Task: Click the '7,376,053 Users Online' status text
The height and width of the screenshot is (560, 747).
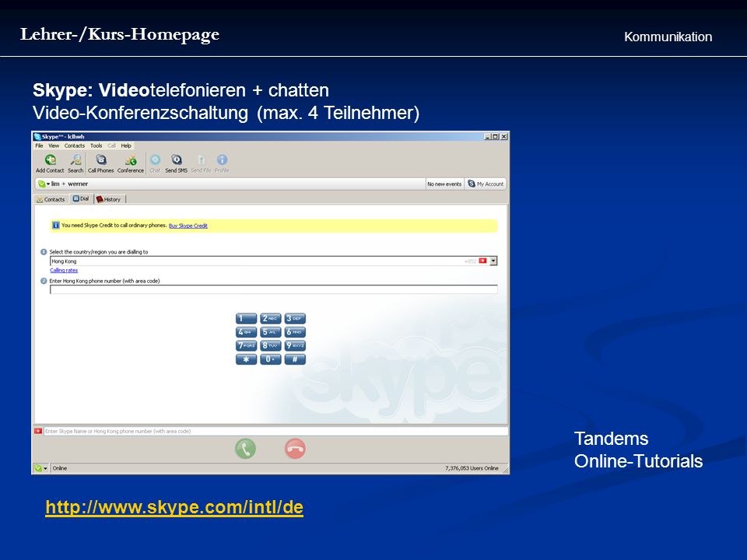Action: coord(472,468)
